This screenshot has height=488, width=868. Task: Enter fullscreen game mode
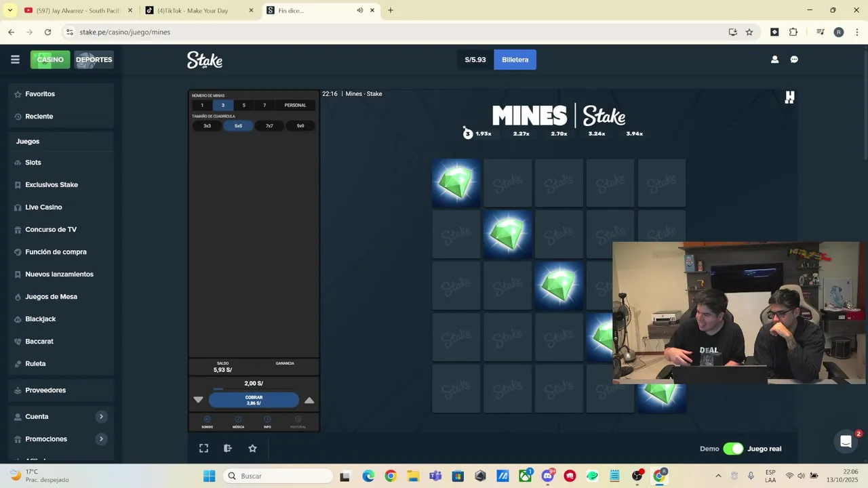tap(203, 448)
